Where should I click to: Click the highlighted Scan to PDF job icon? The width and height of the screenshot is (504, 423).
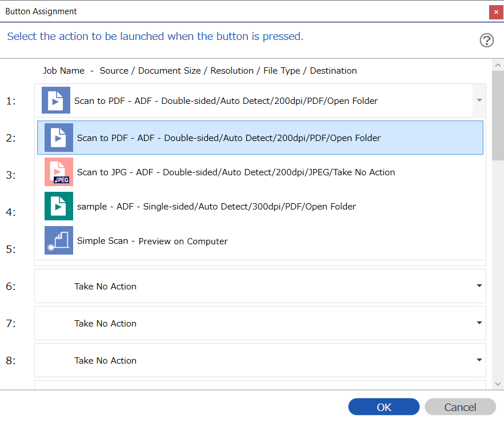[59, 138]
